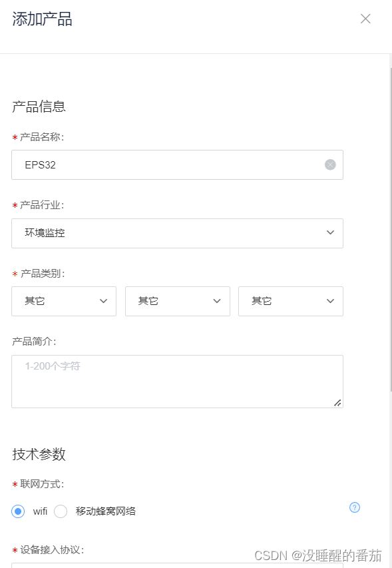
Task: Clear EPS32 text via the field's clear icon
Action: pyautogui.click(x=329, y=164)
